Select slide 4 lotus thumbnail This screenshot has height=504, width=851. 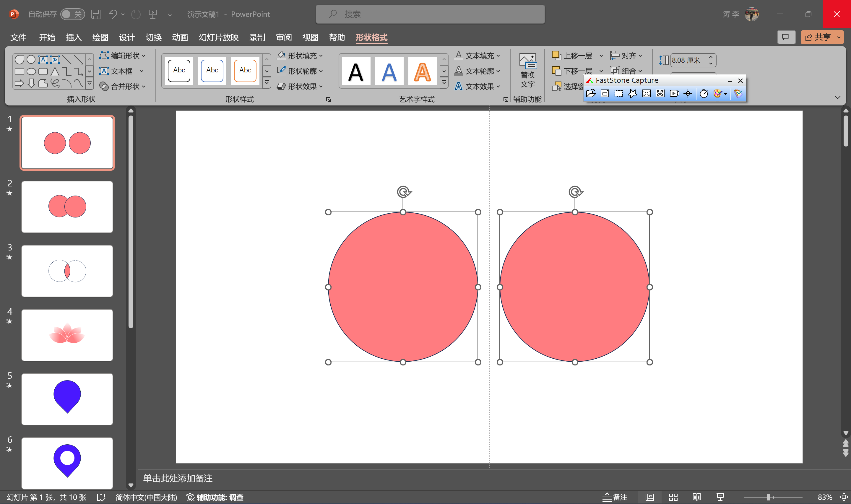tap(67, 335)
